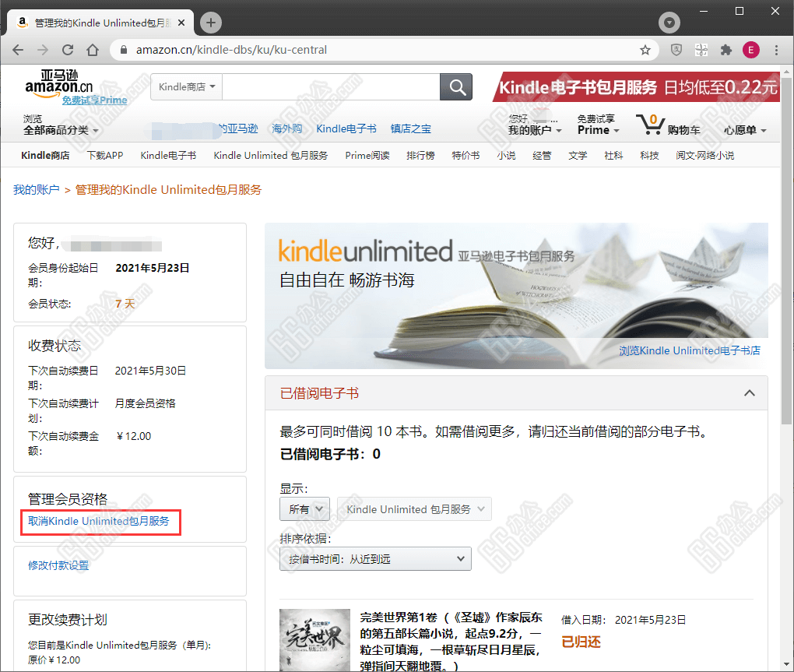The width and height of the screenshot is (794, 672).
Task: Click 海外购 link
Action: [286, 128]
